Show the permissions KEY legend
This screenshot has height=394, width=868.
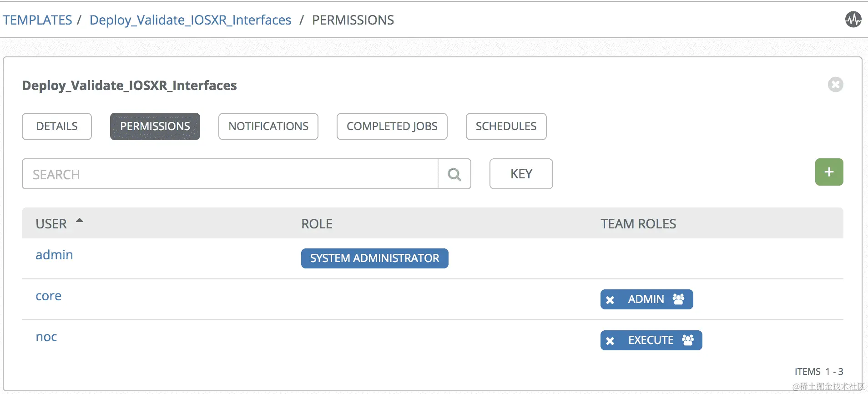pyautogui.click(x=521, y=174)
